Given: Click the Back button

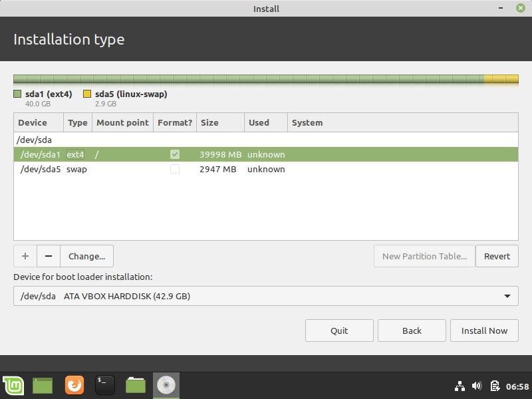Looking at the screenshot, I should tap(412, 331).
